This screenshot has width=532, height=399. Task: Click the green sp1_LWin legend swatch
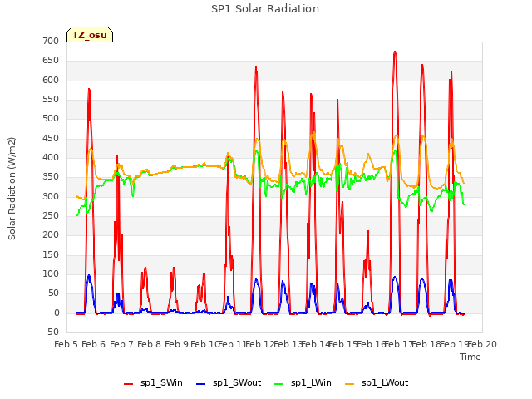pyautogui.click(x=279, y=383)
